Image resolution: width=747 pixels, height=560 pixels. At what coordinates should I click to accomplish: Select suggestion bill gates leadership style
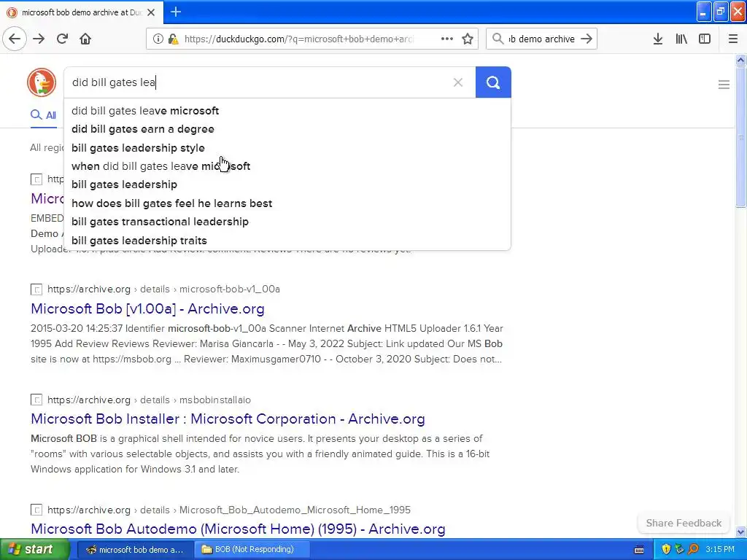pos(287,147)
